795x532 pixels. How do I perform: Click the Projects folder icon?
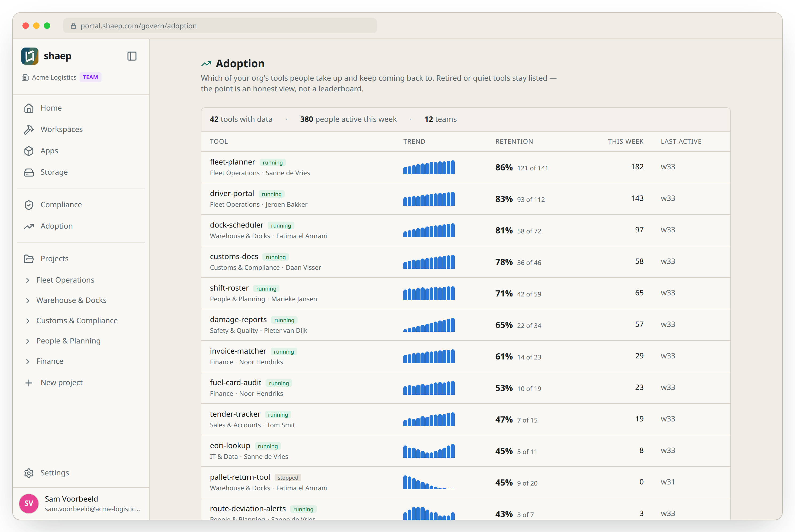(29, 259)
